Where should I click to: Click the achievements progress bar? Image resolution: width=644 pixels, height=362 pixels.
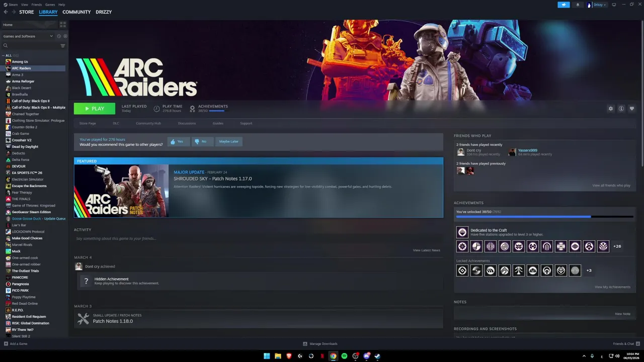pos(544,217)
